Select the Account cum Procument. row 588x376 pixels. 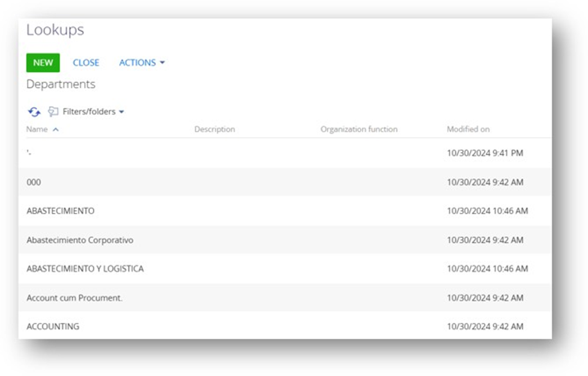(x=74, y=298)
